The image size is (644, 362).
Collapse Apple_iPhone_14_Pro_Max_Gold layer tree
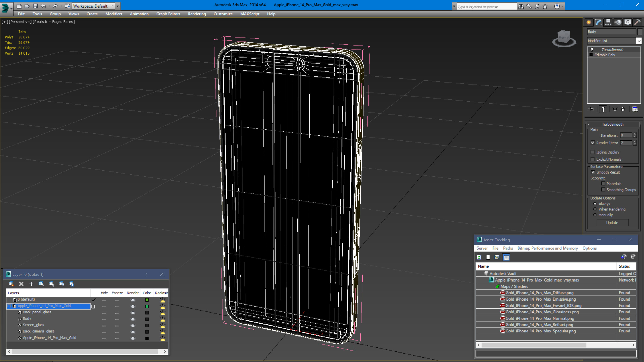[x=9, y=306]
